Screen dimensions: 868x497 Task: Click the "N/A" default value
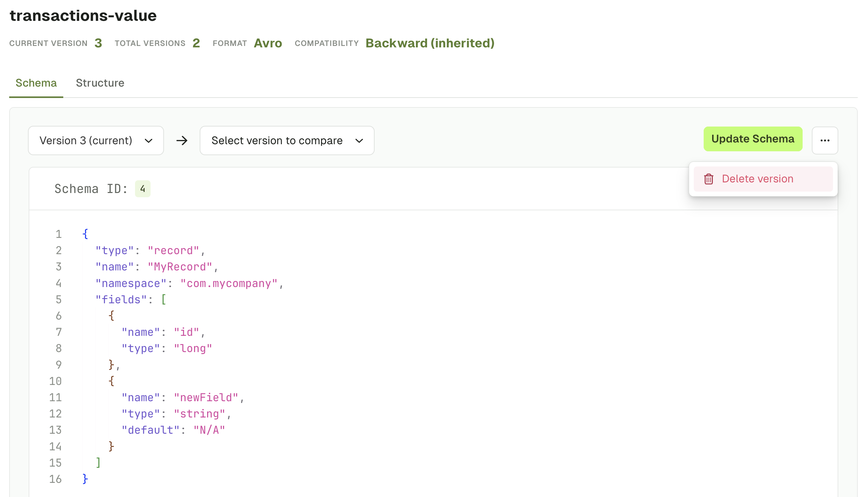coord(209,430)
